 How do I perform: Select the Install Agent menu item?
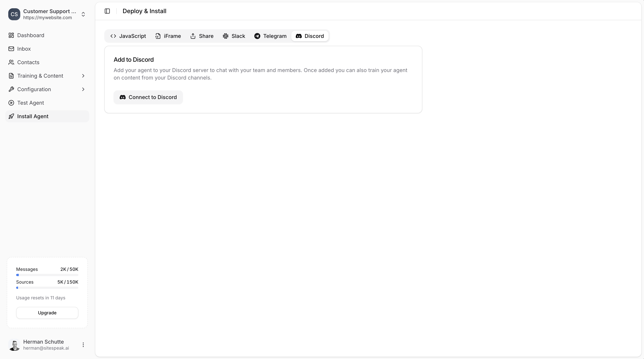[x=33, y=116]
